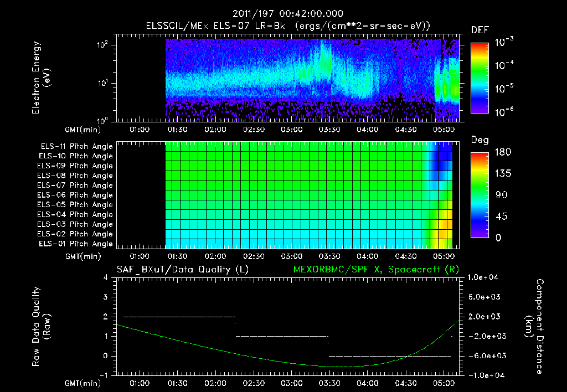Select the ELS-08 Pitch Angle label
This screenshot has width=567, height=392.
click(75, 176)
